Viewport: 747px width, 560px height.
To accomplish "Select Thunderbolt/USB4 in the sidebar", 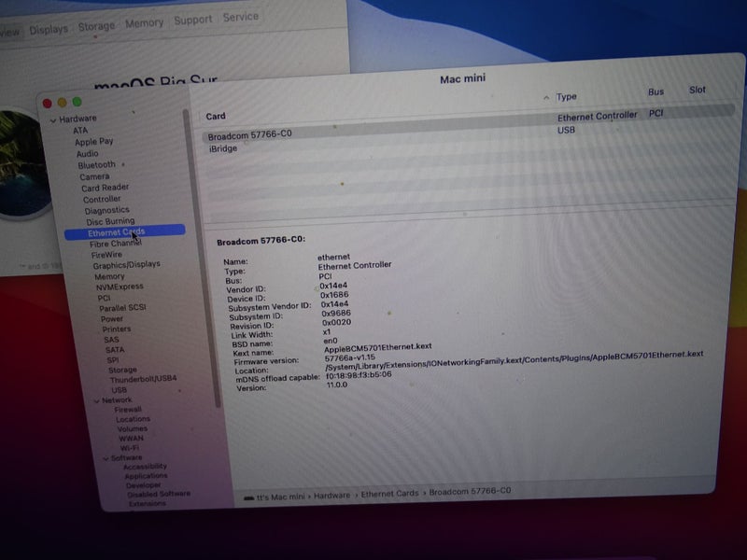I will [143, 379].
